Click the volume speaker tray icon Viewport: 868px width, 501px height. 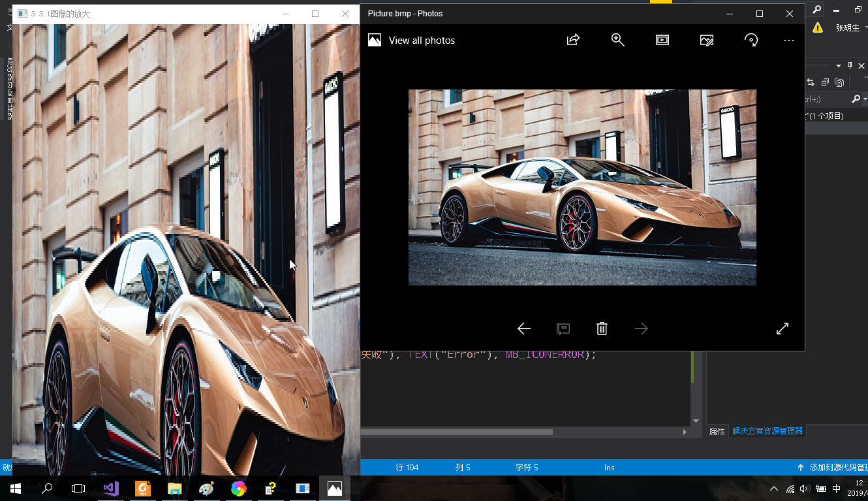[805, 489]
